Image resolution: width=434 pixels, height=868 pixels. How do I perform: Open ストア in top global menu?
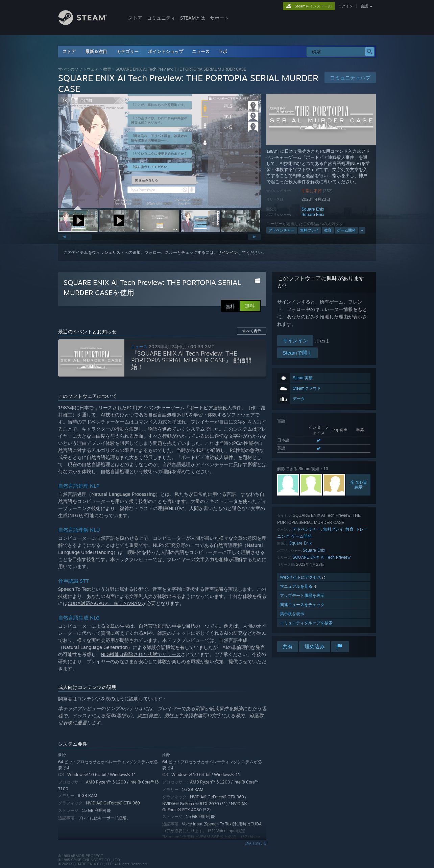tap(135, 18)
